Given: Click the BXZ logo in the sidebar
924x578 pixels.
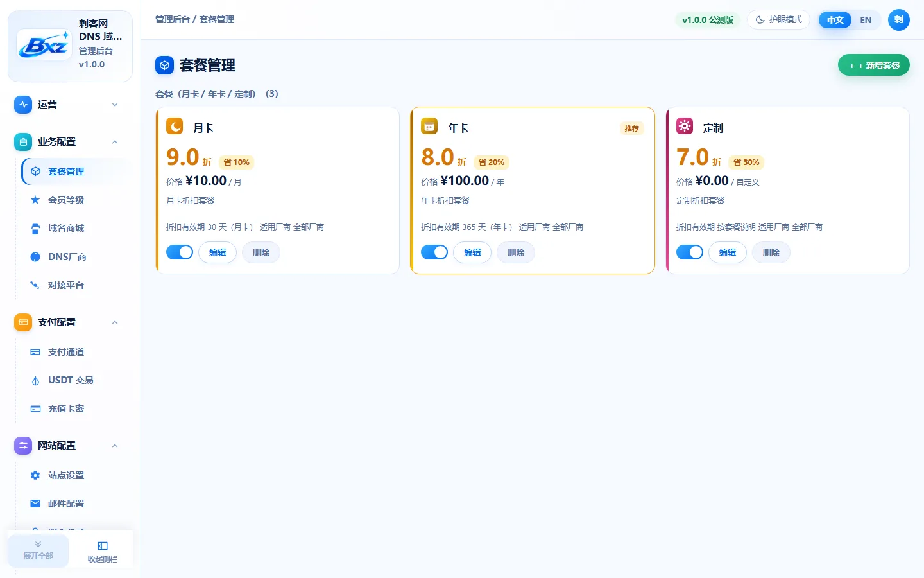Looking at the screenshot, I should click(44, 44).
